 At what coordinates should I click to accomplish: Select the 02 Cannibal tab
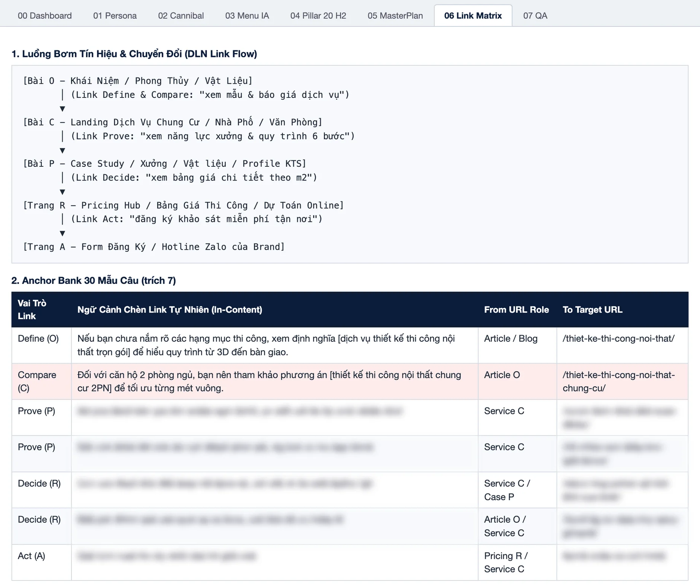tap(181, 16)
